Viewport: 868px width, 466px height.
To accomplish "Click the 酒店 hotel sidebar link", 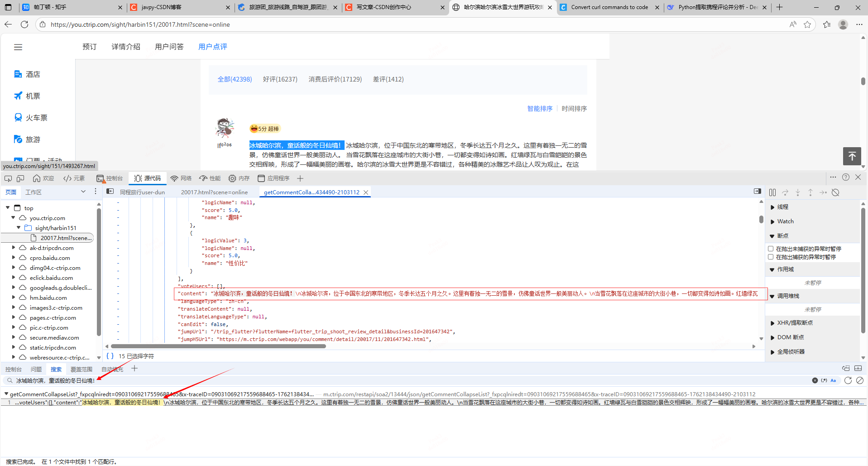I will [27, 74].
